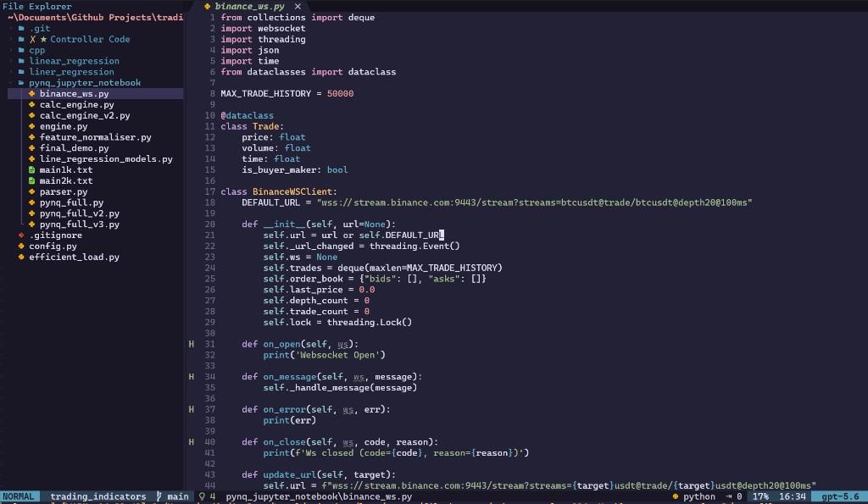Click the python icon in the binance_ws.py tab

coord(207,7)
